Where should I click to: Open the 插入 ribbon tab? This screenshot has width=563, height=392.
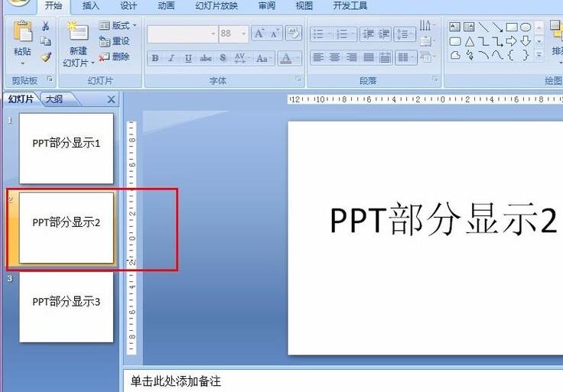(90, 6)
